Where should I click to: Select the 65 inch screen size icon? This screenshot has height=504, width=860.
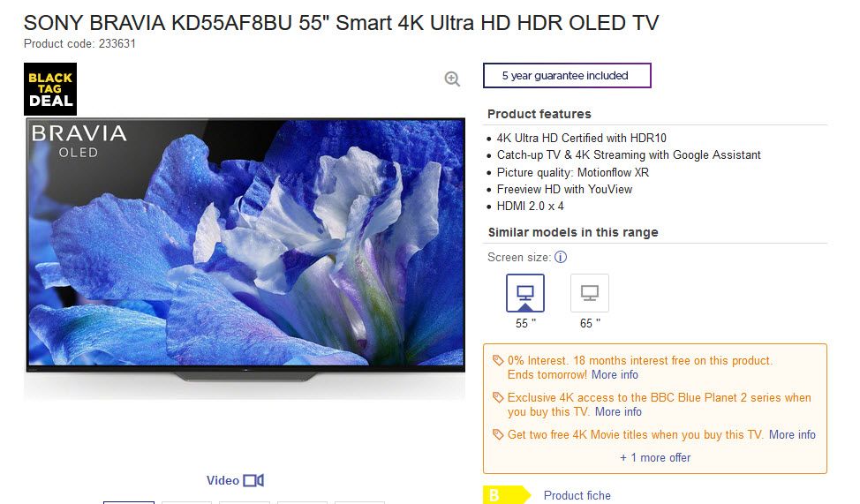tap(590, 293)
